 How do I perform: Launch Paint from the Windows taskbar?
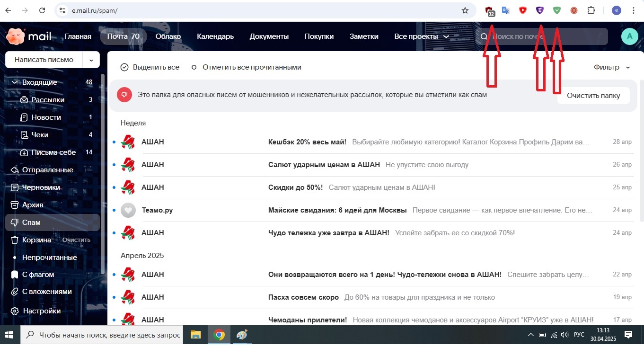(x=242, y=335)
